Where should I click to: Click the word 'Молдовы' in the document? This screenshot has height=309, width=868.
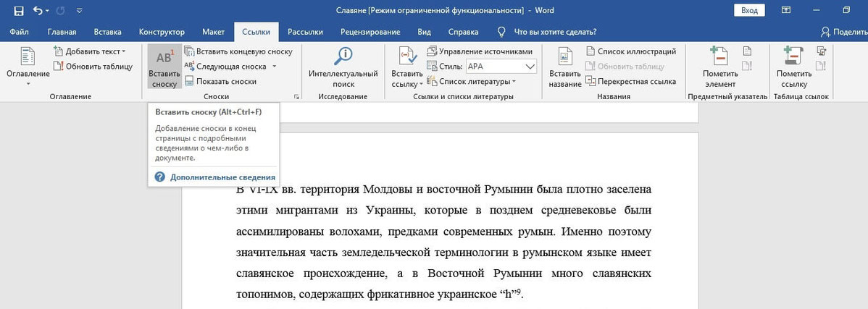(388, 190)
